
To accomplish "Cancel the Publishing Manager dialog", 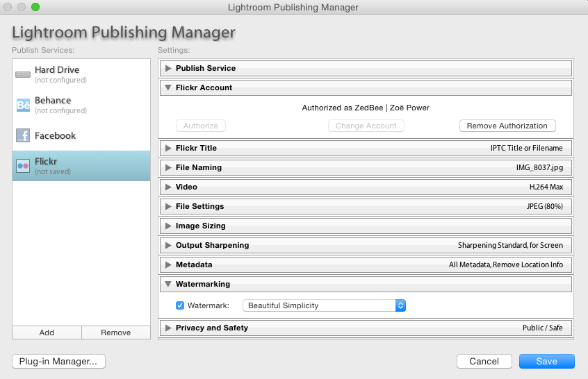I will tap(484, 362).
